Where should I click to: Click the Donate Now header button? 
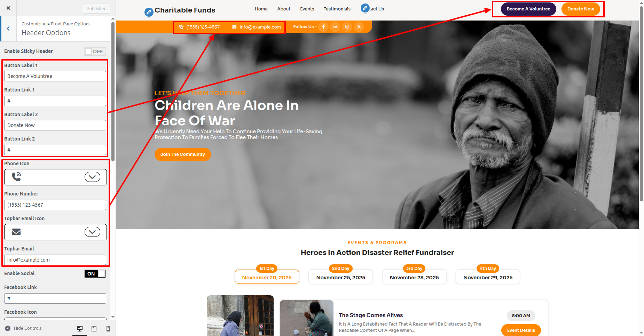(581, 9)
